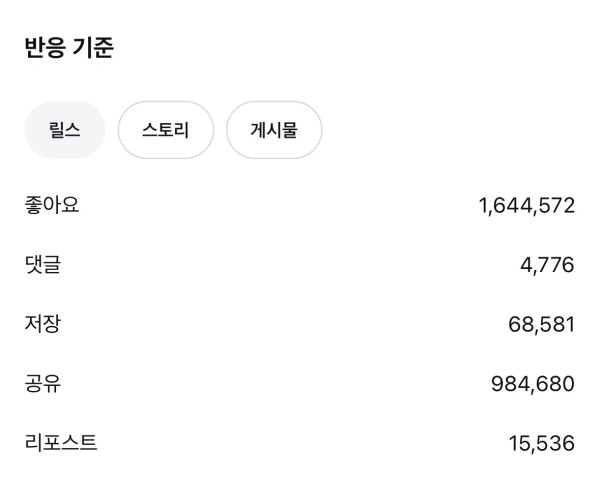Select the 좋아요 row label
This screenshot has height=479, width=600.
point(52,205)
